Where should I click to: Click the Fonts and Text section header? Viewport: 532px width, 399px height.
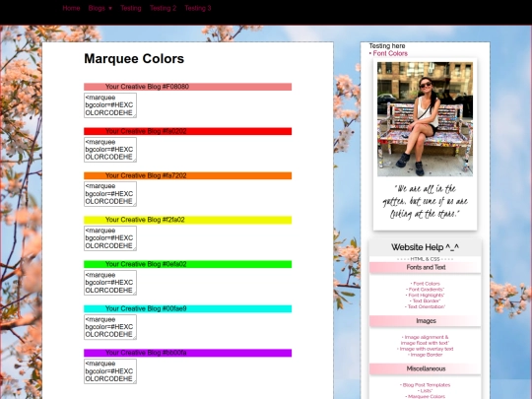(x=426, y=267)
